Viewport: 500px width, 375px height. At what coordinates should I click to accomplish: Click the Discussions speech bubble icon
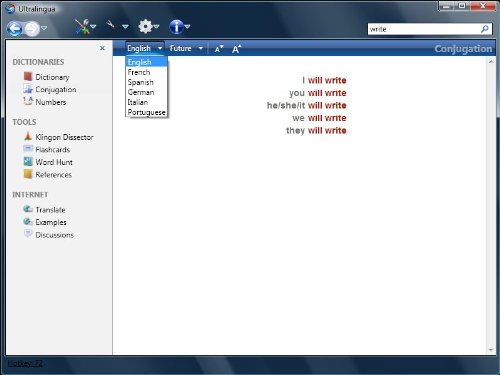point(28,234)
